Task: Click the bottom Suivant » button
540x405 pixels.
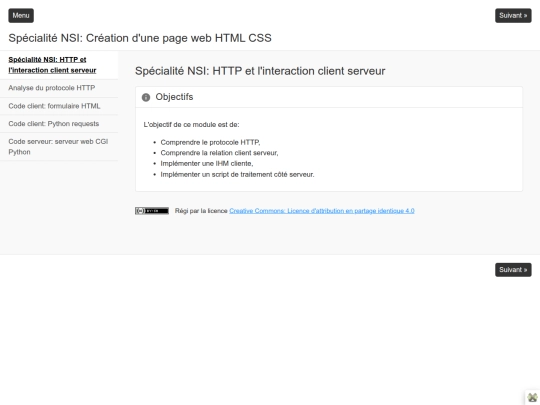Action: point(513,270)
